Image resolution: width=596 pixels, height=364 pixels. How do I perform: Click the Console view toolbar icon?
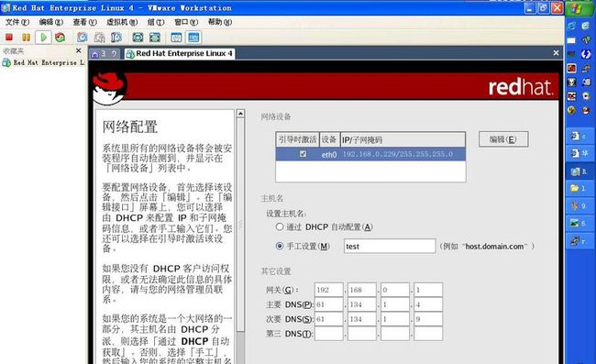193,38
